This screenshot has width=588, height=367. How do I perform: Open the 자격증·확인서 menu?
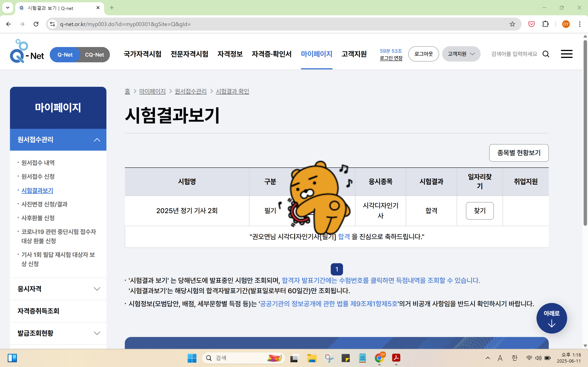pyautogui.click(x=271, y=54)
